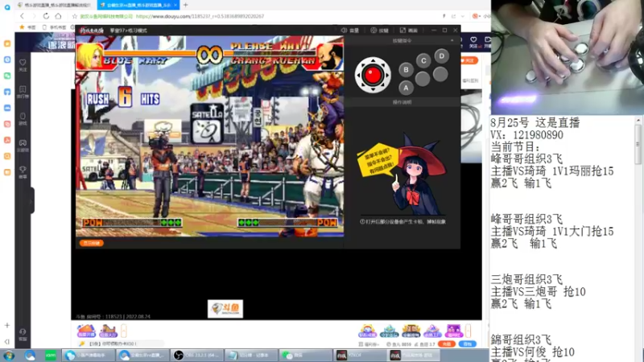Open the bookmarks (书签) folder

coord(28,27)
